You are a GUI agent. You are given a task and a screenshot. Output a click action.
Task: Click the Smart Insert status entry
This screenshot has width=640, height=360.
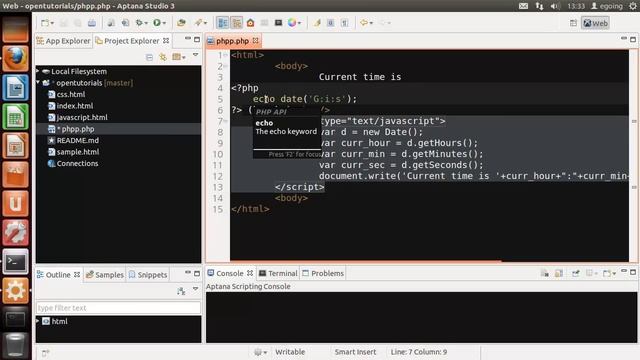(355, 352)
